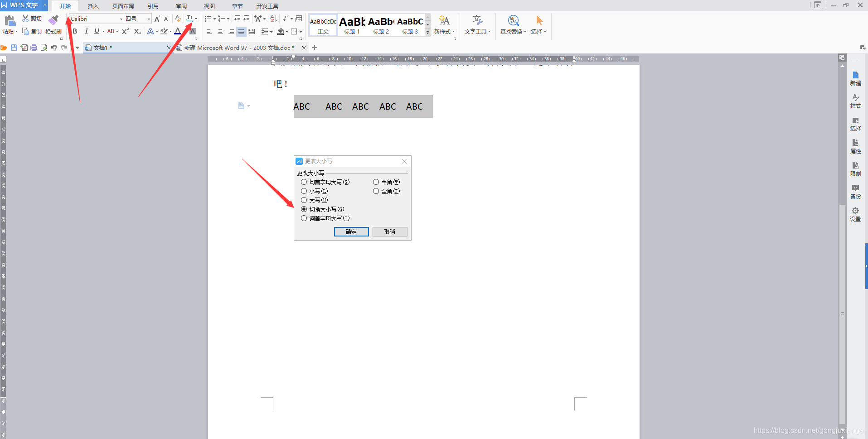Apply the blue font color swatch
Viewport: 868px width, 439px height.
pyautogui.click(x=178, y=31)
